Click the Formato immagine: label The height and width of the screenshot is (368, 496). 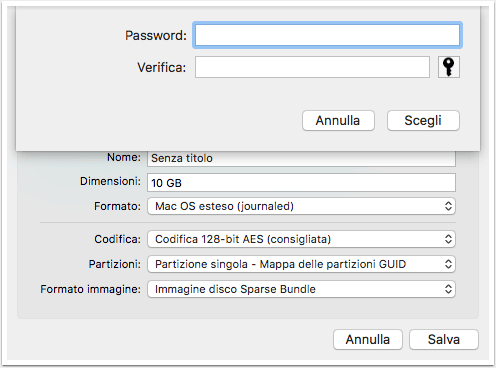[x=91, y=289]
